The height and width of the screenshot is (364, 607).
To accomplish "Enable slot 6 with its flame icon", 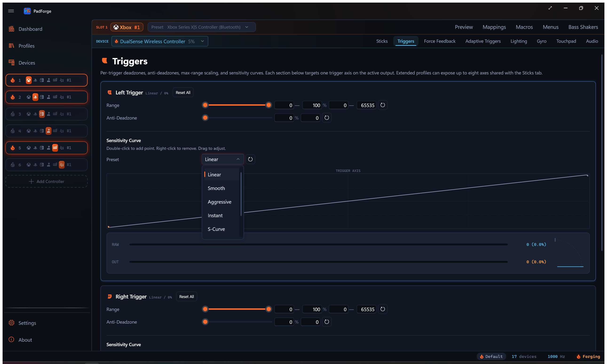I will pyautogui.click(x=12, y=165).
